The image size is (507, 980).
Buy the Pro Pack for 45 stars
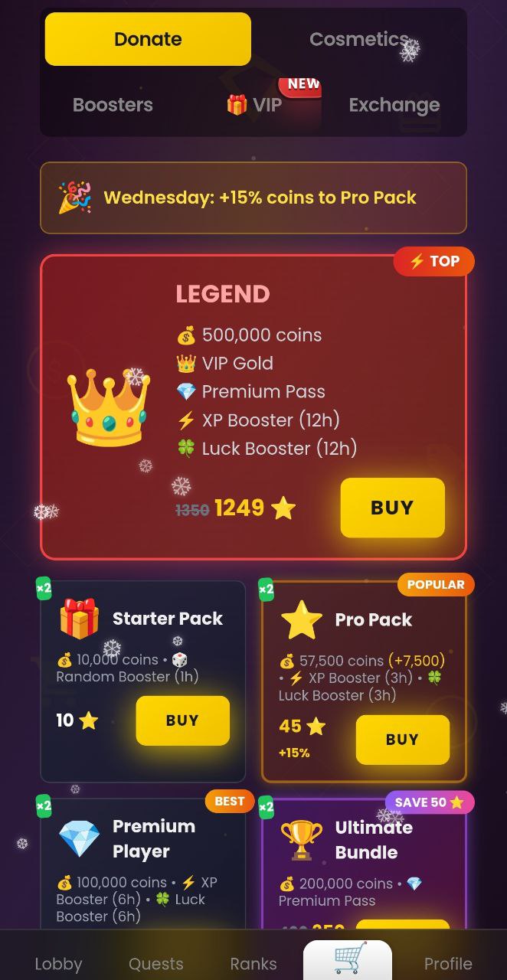click(402, 740)
